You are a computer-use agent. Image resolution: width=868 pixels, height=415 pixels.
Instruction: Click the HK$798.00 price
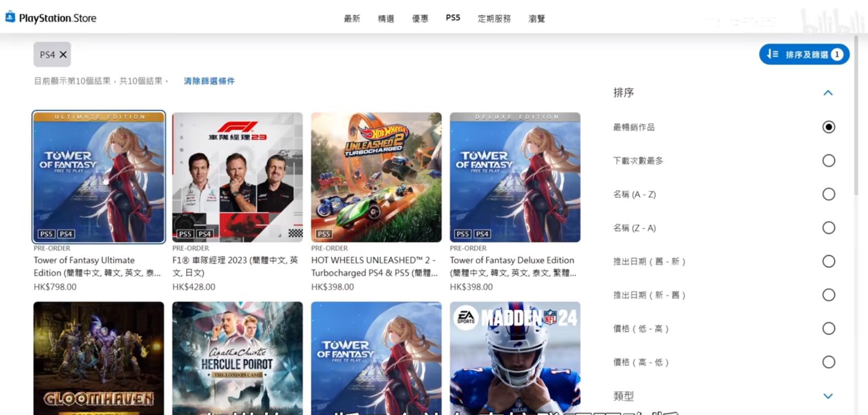tap(55, 287)
